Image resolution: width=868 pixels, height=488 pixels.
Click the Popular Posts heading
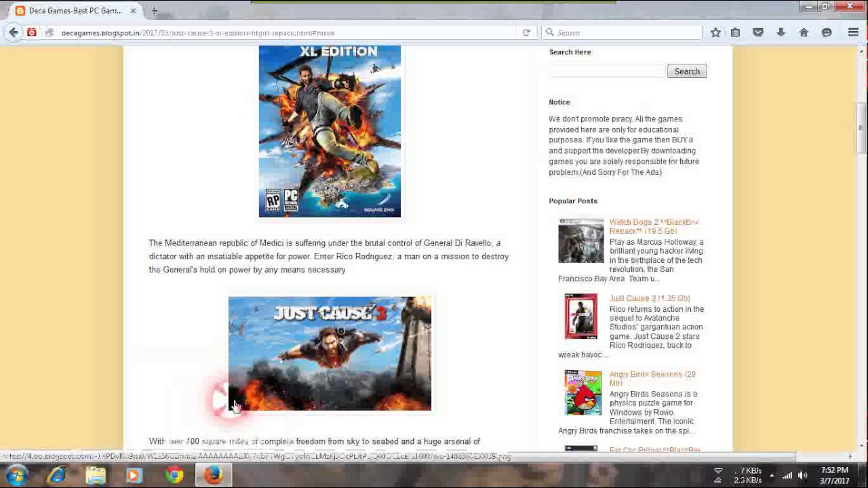(x=573, y=201)
